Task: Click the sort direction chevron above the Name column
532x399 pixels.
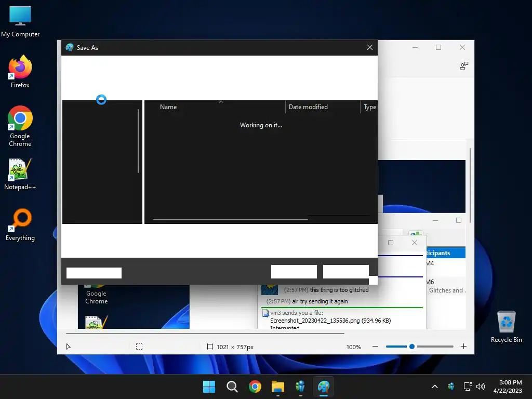Action: [x=221, y=101]
